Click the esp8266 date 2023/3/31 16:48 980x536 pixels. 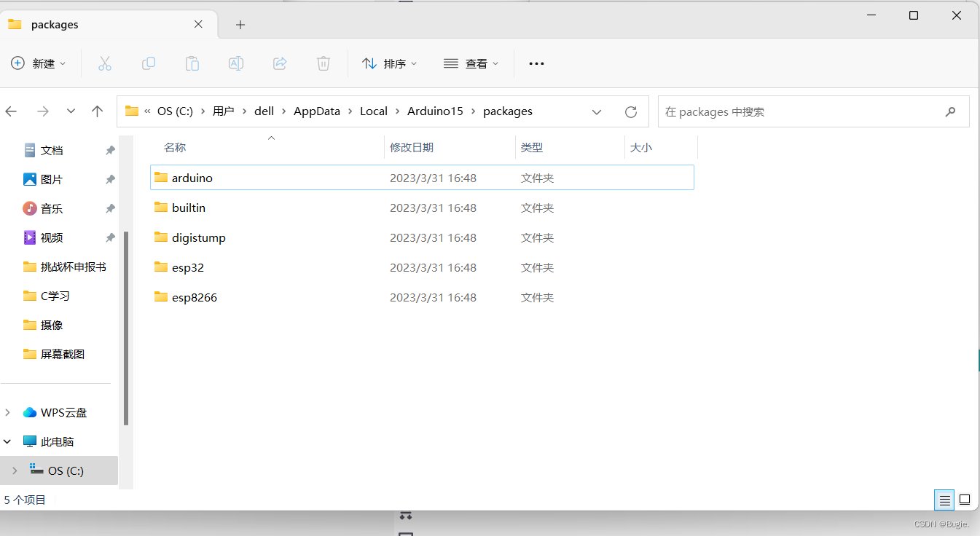pyautogui.click(x=433, y=297)
